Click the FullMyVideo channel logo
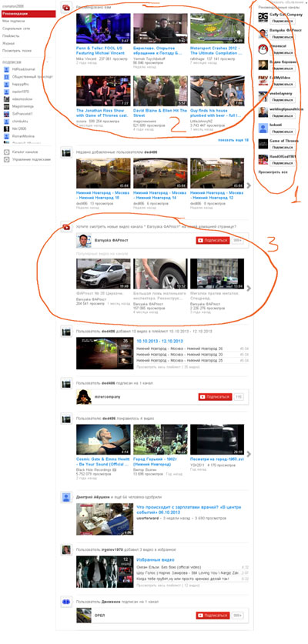308x644 pixels. [x=263, y=81]
